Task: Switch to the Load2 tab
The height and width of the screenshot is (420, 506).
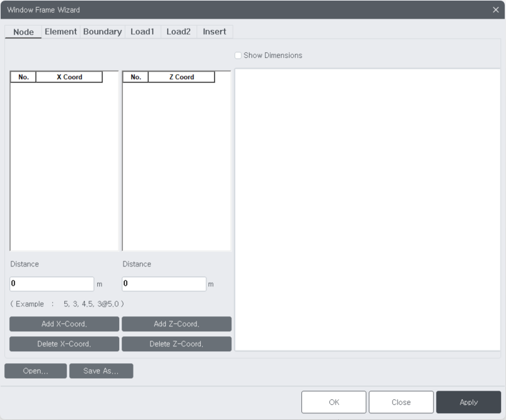Action: point(178,31)
